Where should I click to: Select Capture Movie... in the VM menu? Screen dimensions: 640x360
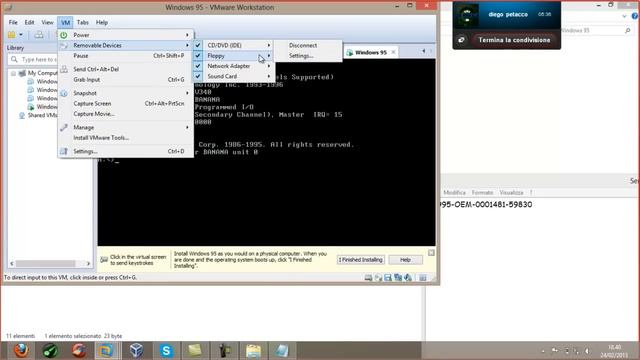click(125, 114)
